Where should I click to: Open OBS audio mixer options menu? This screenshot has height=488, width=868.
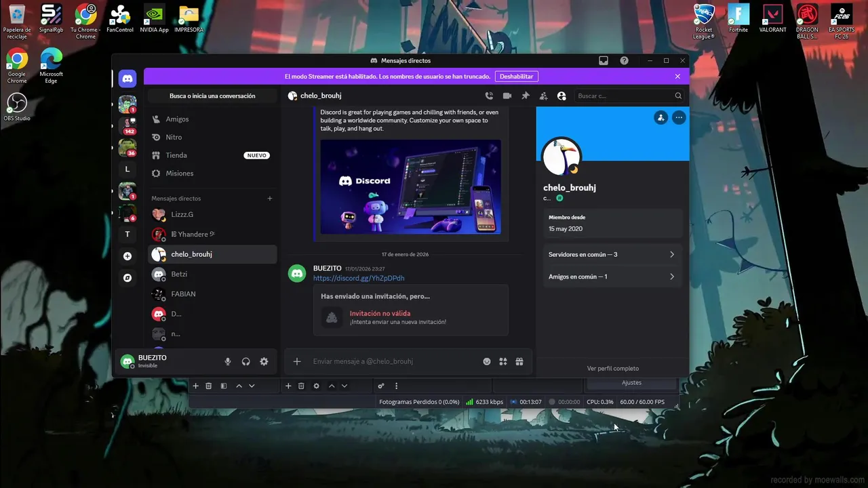click(397, 386)
